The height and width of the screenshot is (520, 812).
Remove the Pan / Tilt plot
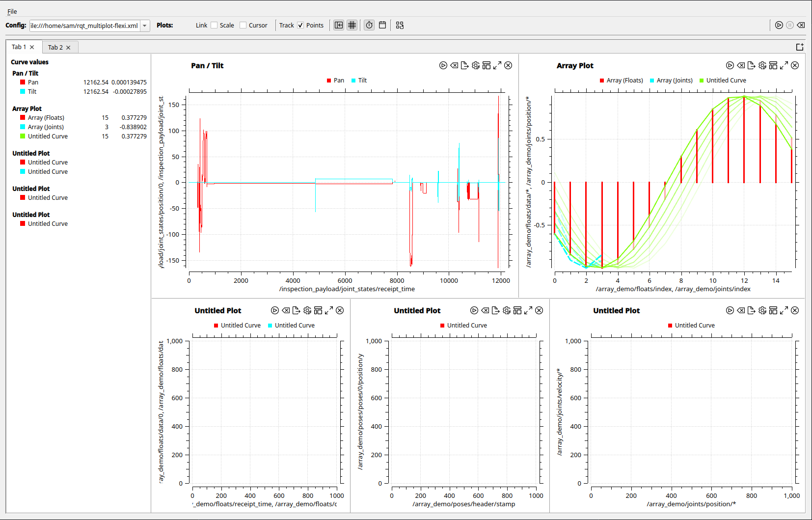509,65
